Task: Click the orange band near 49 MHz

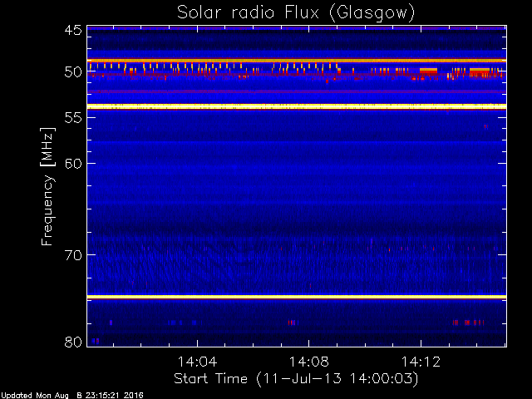Action: 297,61
